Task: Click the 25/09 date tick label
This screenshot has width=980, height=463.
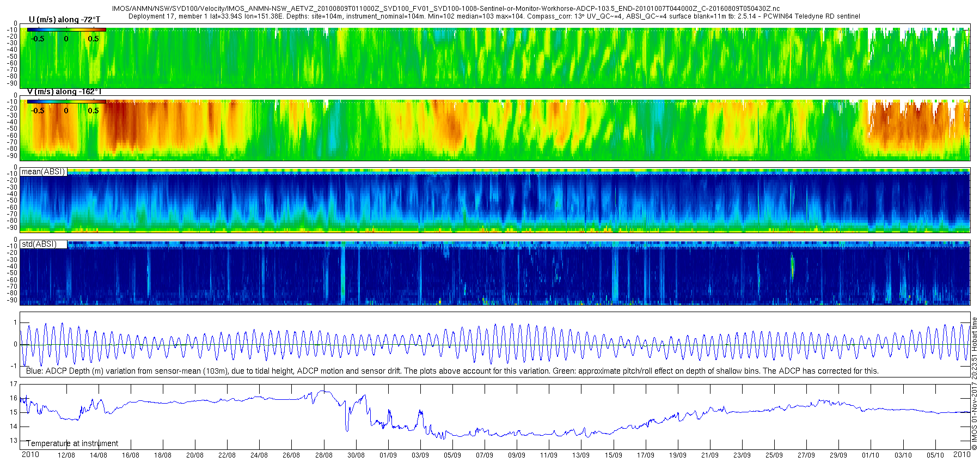Action: (774, 455)
